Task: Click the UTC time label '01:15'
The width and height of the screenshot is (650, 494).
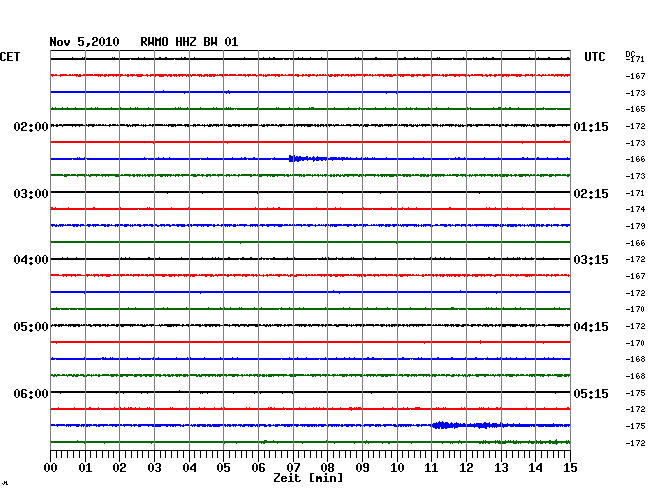Action: (591, 126)
